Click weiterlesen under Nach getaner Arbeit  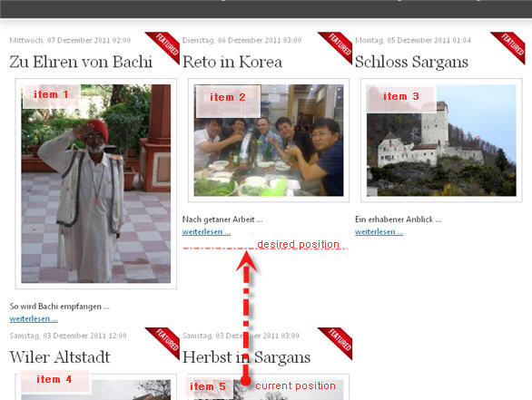point(206,232)
